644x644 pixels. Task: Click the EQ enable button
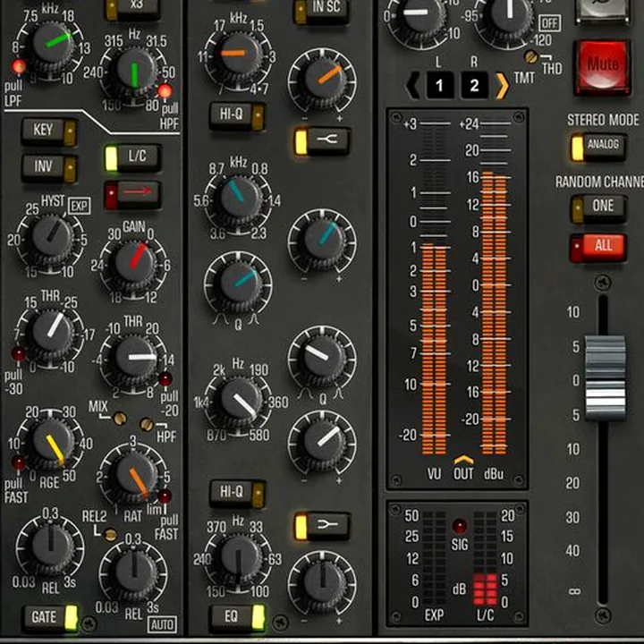(x=238, y=617)
